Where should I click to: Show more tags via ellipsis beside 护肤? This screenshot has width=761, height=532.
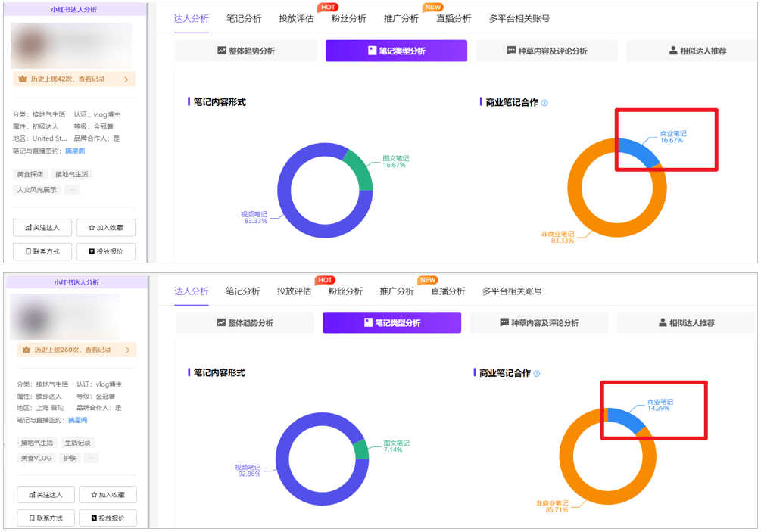[x=91, y=459]
